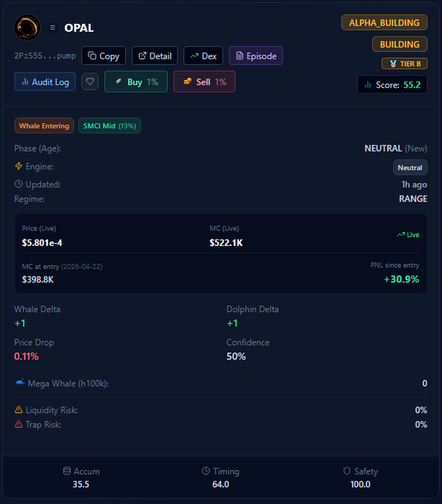Click the RANGE regime value
Screen dimensions: 442x504
(413, 199)
